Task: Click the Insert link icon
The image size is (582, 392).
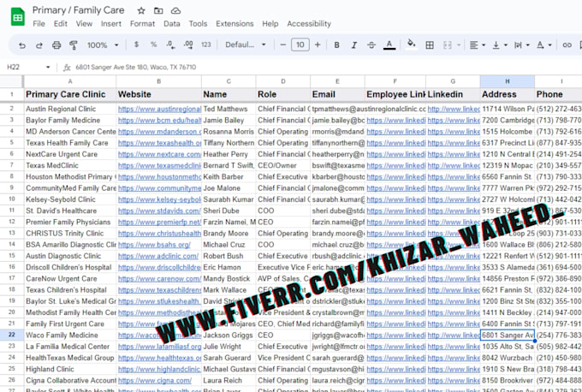Action: (567, 45)
